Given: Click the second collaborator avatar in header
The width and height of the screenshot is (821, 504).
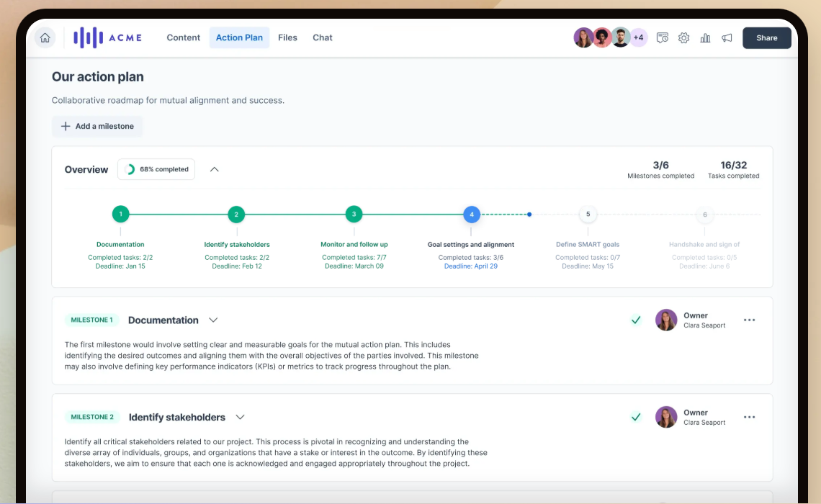Looking at the screenshot, I should [602, 37].
